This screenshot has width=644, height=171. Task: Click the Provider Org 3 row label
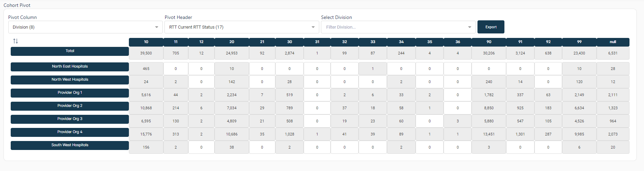(x=70, y=119)
